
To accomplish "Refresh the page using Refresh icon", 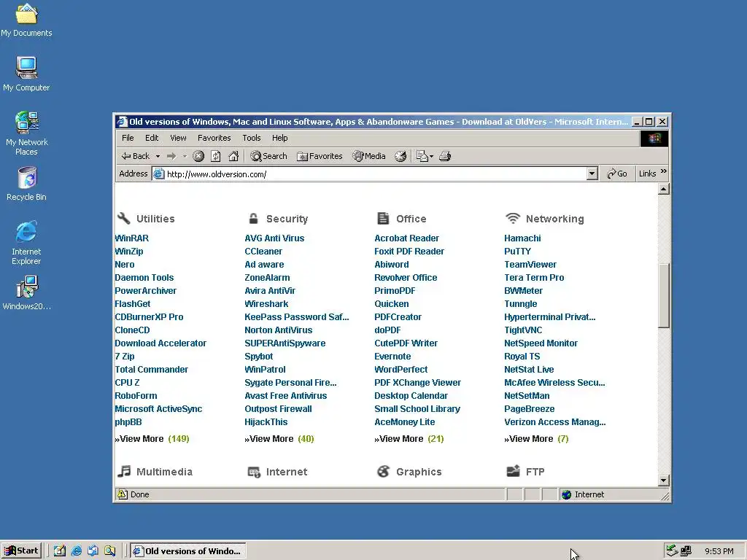I will pos(216,156).
